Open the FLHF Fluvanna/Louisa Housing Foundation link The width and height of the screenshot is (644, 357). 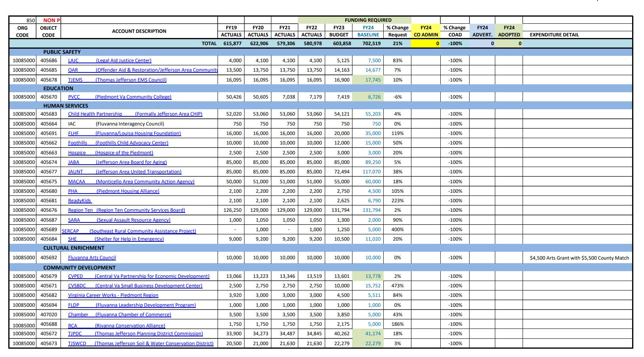tap(124, 133)
